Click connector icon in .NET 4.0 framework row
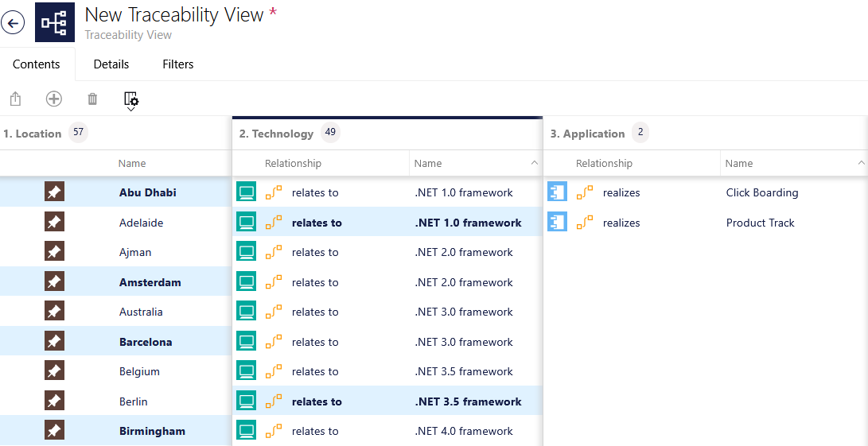868x446 pixels. point(274,431)
